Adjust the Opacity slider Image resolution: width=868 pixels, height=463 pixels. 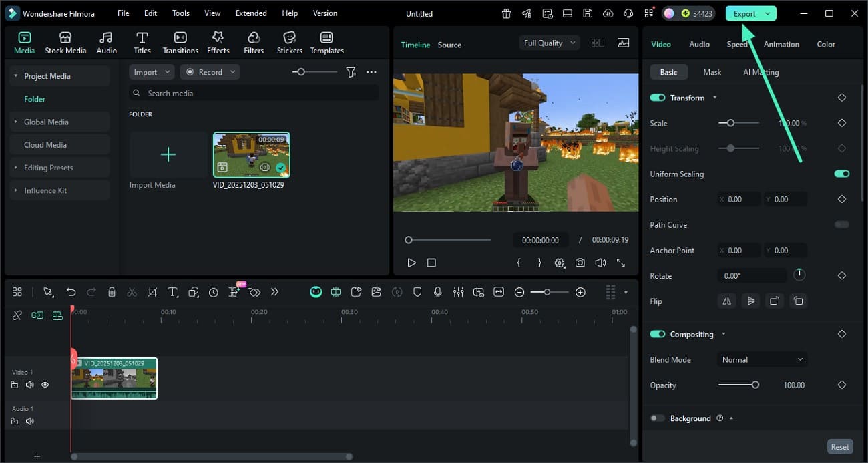(755, 385)
